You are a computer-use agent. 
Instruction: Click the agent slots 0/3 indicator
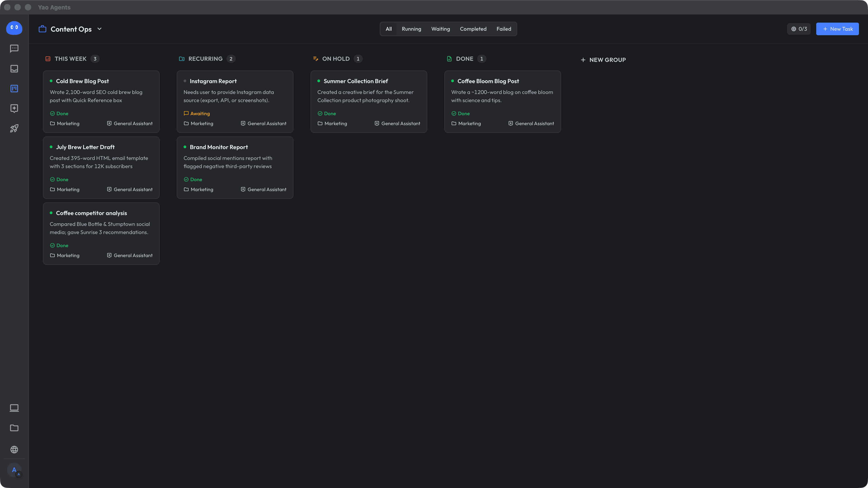(x=799, y=29)
